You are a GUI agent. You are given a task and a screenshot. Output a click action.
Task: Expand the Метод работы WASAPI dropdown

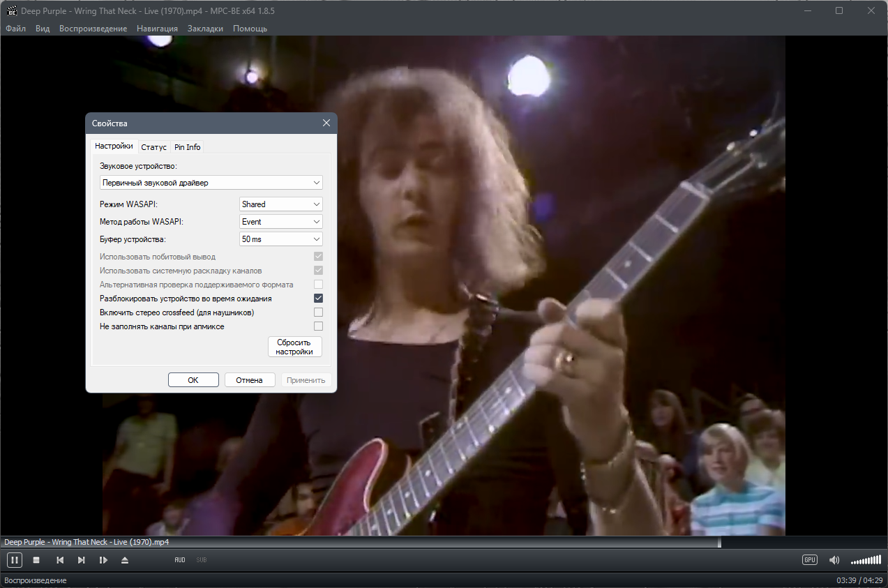(x=281, y=222)
